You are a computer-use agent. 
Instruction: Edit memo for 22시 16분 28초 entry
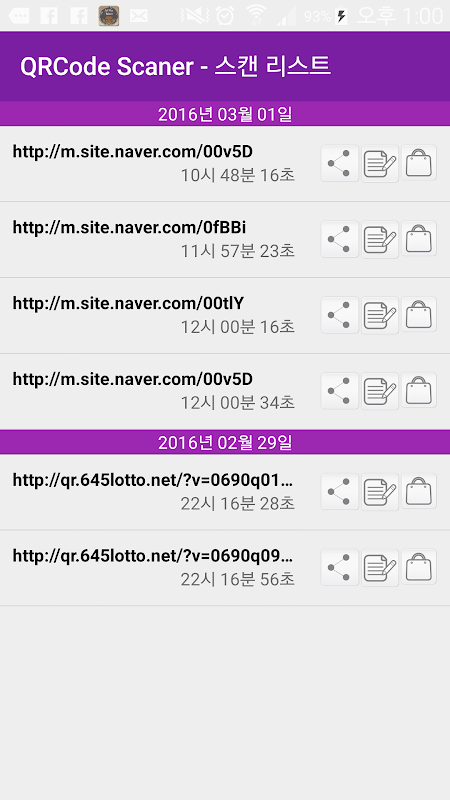click(x=380, y=491)
